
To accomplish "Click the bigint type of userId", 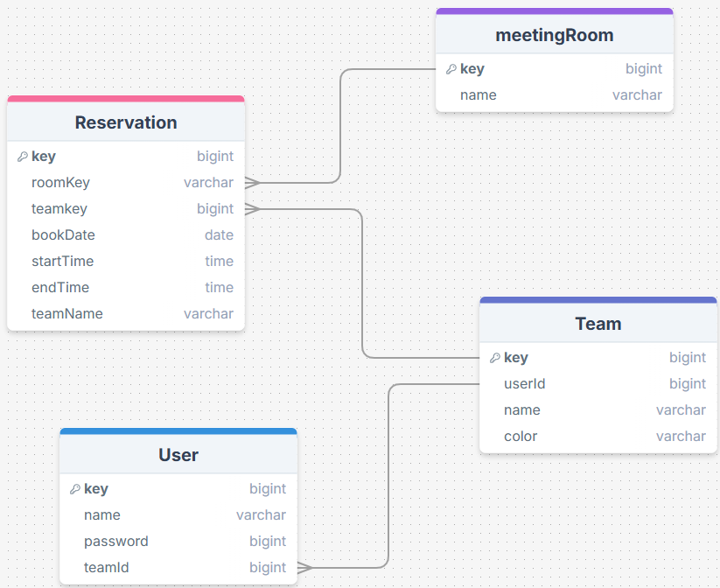I will [x=688, y=384].
